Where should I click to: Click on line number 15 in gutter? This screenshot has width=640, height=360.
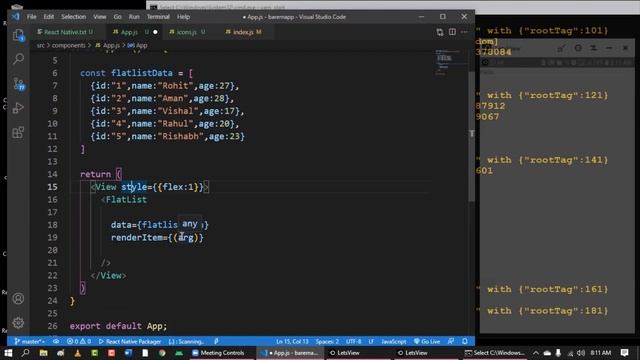(x=52, y=187)
